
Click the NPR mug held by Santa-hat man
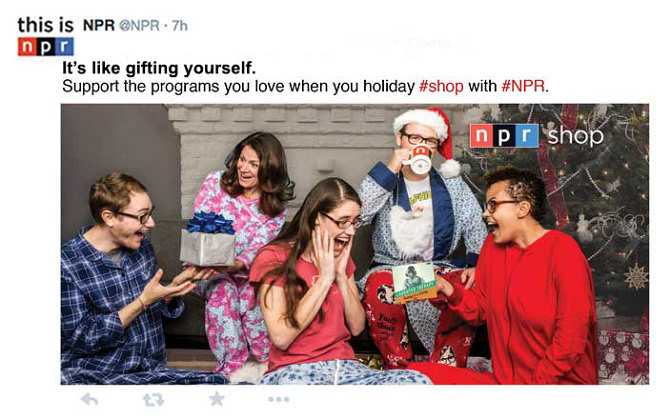click(418, 159)
